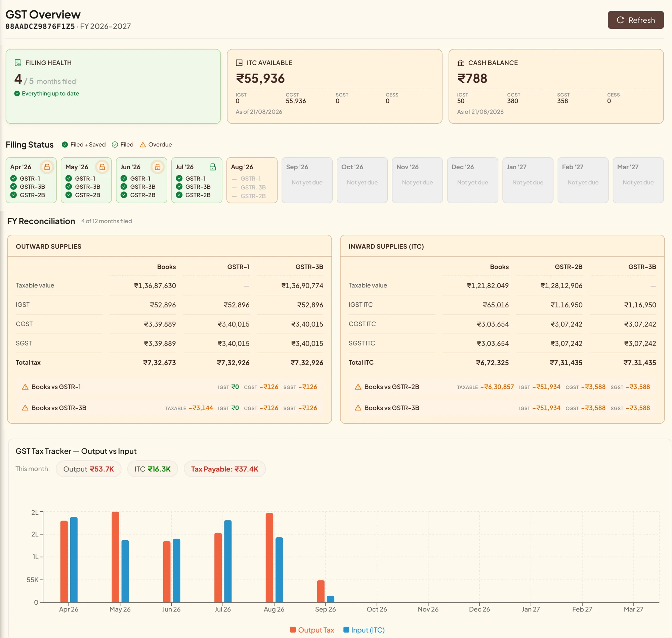Click inward GSTR-2B taxable value ₹1,28,12,906
The height and width of the screenshot is (638, 672).
561,286
